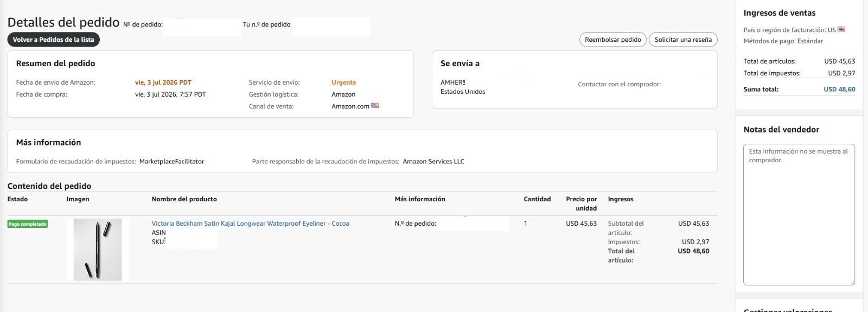The height and width of the screenshot is (312, 868).
Task: Click Contactar con el comprador label
Action: point(620,85)
